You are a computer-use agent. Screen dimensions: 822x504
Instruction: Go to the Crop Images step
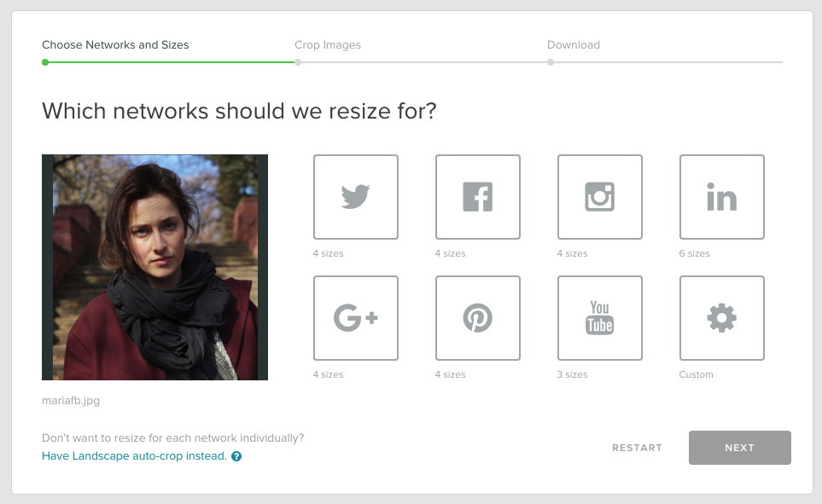pyautogui.click(x=328, y=45)
